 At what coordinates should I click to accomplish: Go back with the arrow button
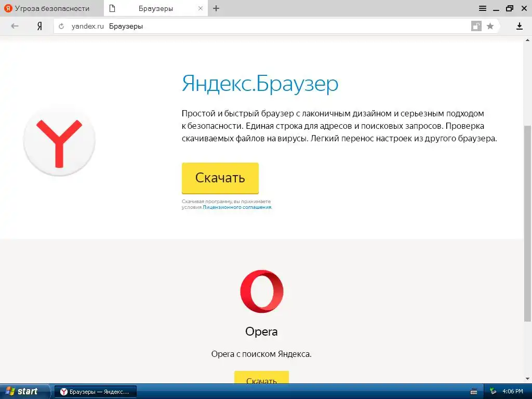15,26
